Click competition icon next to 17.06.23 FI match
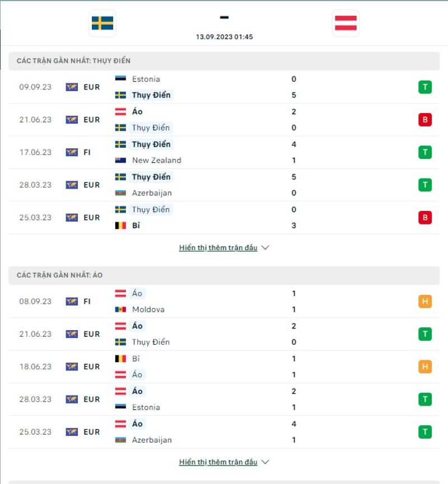This screenshot has height=484, width=448. click(72, 152)
